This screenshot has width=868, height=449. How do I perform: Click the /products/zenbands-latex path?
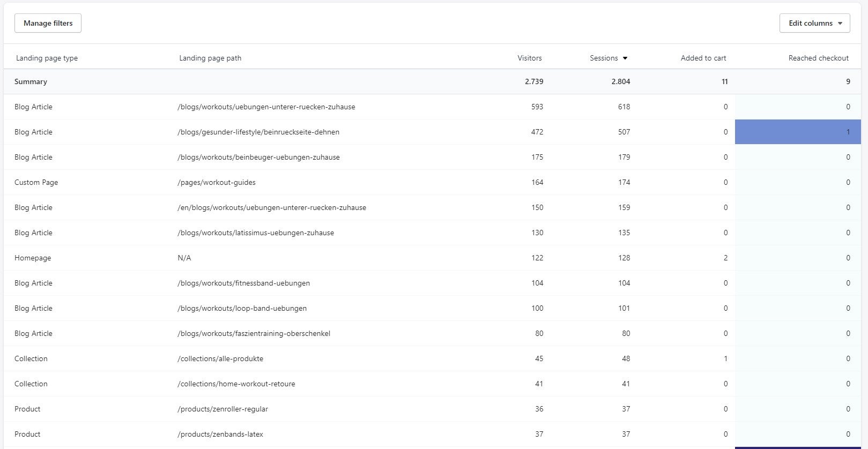point(220,434)
